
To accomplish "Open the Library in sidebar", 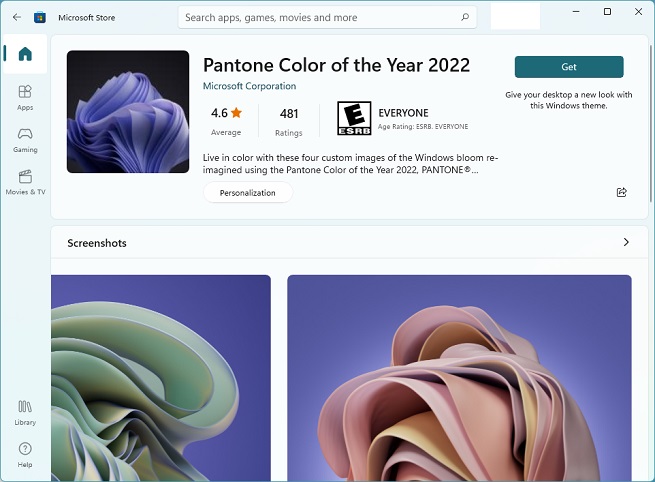I will click(x=25, y=413).
